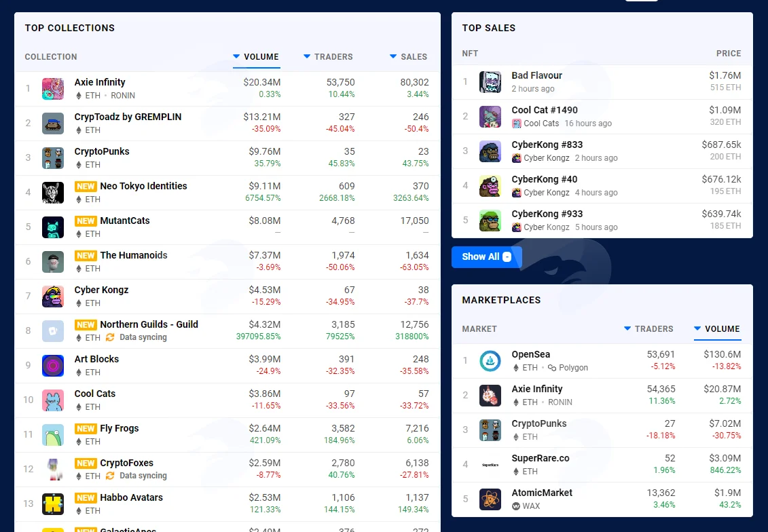Click the CrypToadz by GREMPLIN thumbnail
This screenshot has height=532, width=768.
pyautogui.click(x=53, y=123)
